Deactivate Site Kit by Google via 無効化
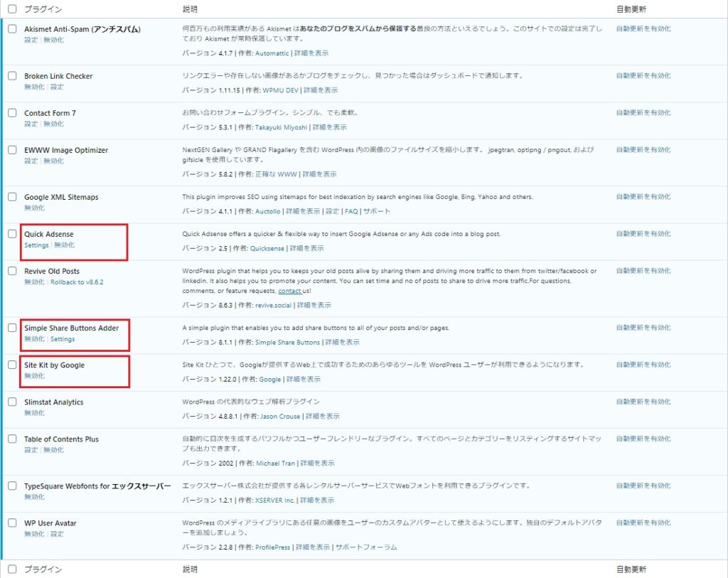Image resolution: width=728 pixels, height=578 pixels. pos(34,376)
